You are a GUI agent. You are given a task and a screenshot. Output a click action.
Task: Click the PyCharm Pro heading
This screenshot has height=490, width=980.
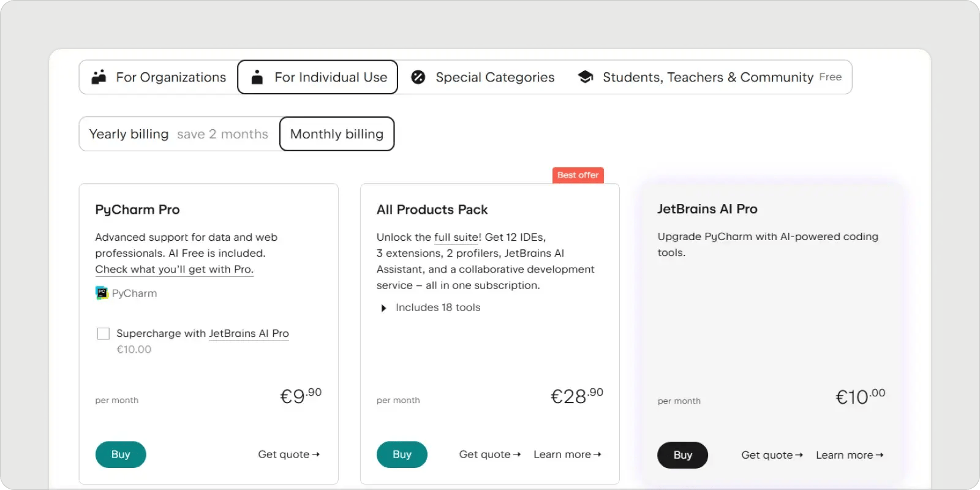[x=137, y=209]
